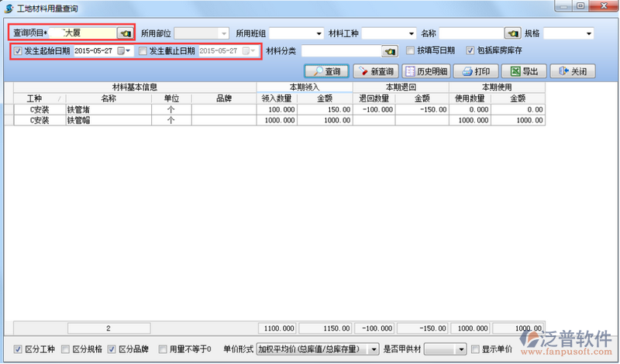620x364 pixels.
Task: Expand the 材料工种 dropdown
Action: tap(411, 34)
